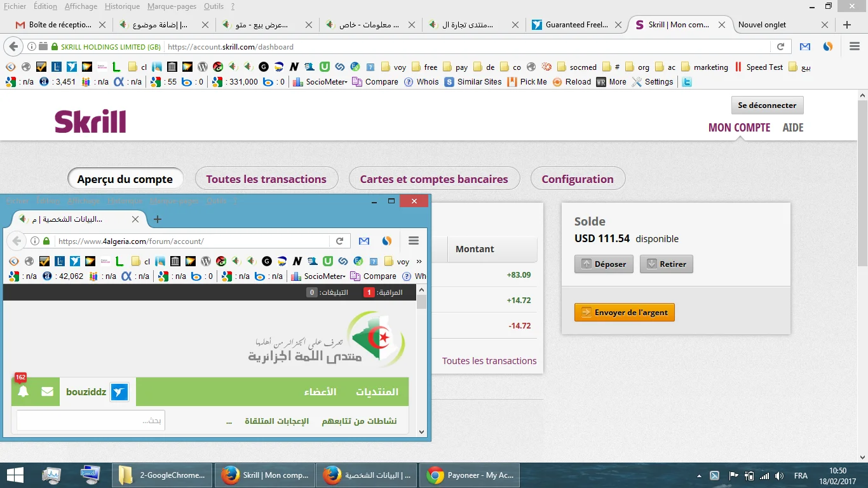Open the Historique menu

122,6
